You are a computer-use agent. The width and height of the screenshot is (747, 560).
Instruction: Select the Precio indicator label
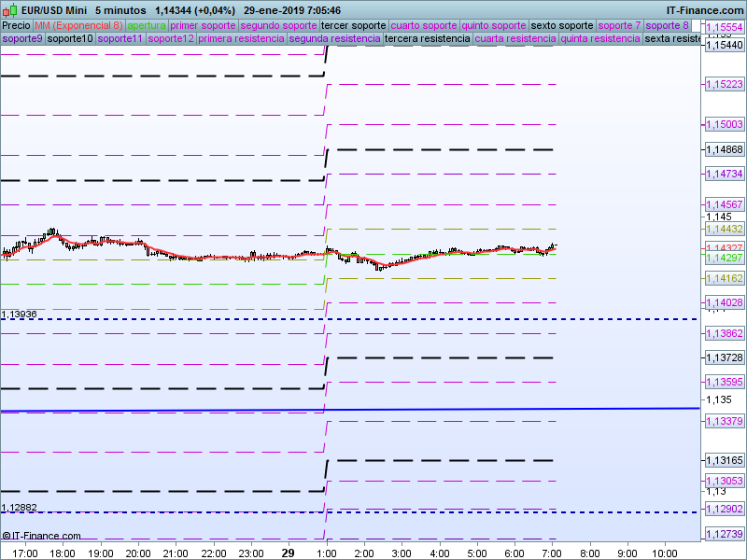16,25
